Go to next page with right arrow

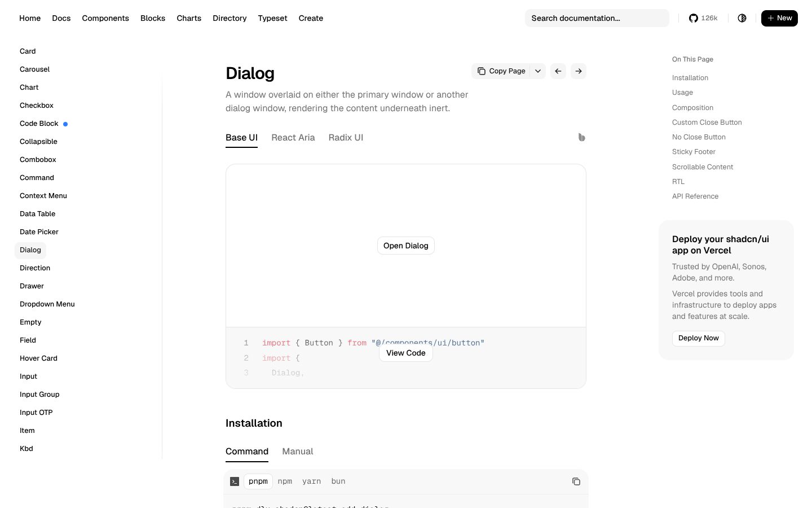(579, 71)
